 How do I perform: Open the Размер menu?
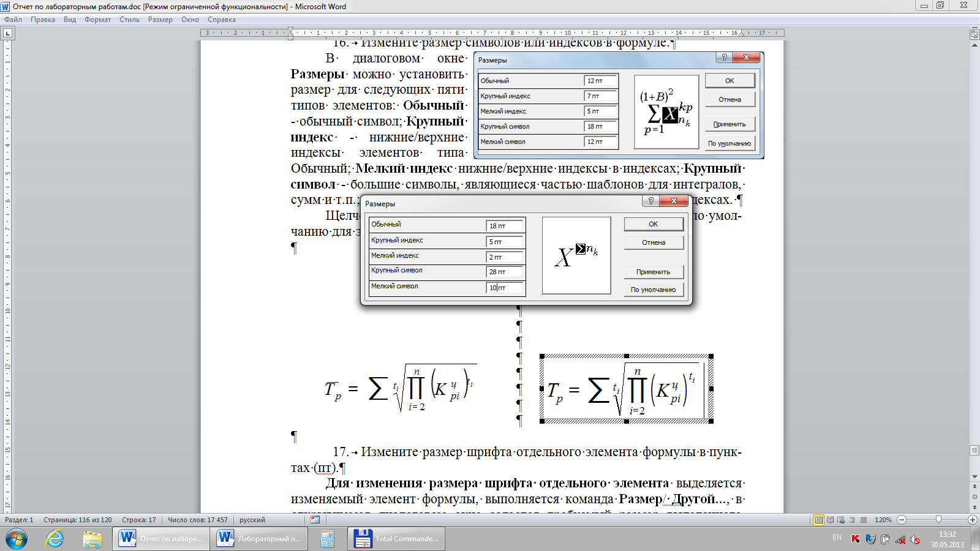pos(160,20)
